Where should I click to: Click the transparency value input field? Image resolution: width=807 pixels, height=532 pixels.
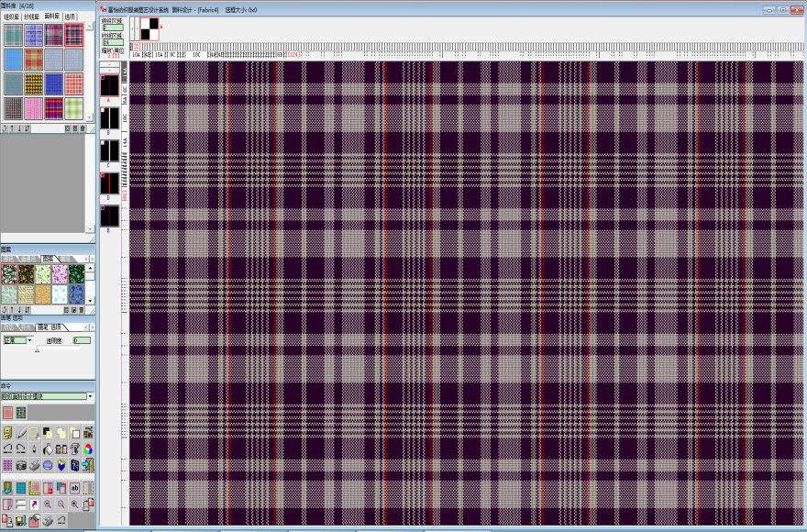[82, 340]
